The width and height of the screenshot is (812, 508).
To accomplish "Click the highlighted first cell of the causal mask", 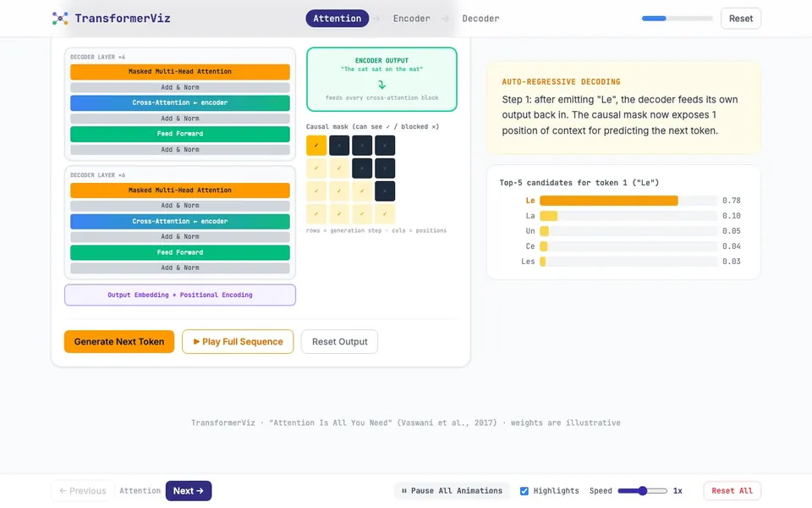I will point(315,146).
